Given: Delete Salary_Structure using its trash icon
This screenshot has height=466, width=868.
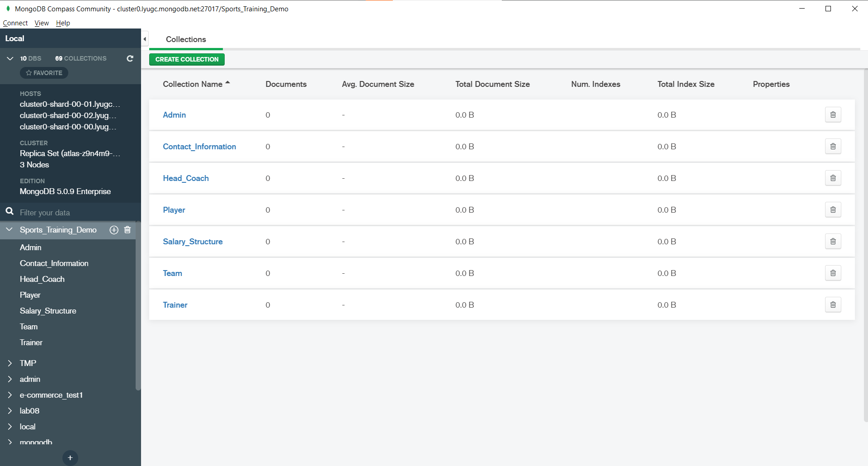Looking at the screenshot, I should [833, 242].
